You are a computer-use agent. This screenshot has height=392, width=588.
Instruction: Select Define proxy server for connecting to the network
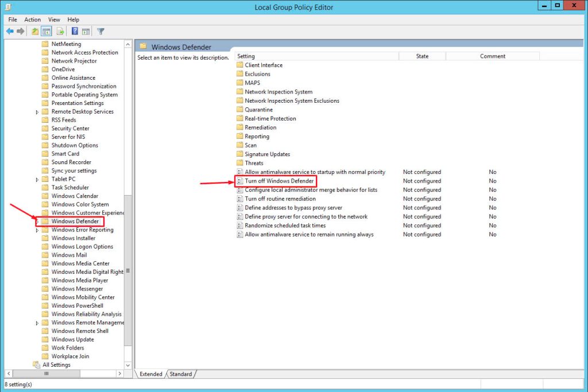(306, 216)
